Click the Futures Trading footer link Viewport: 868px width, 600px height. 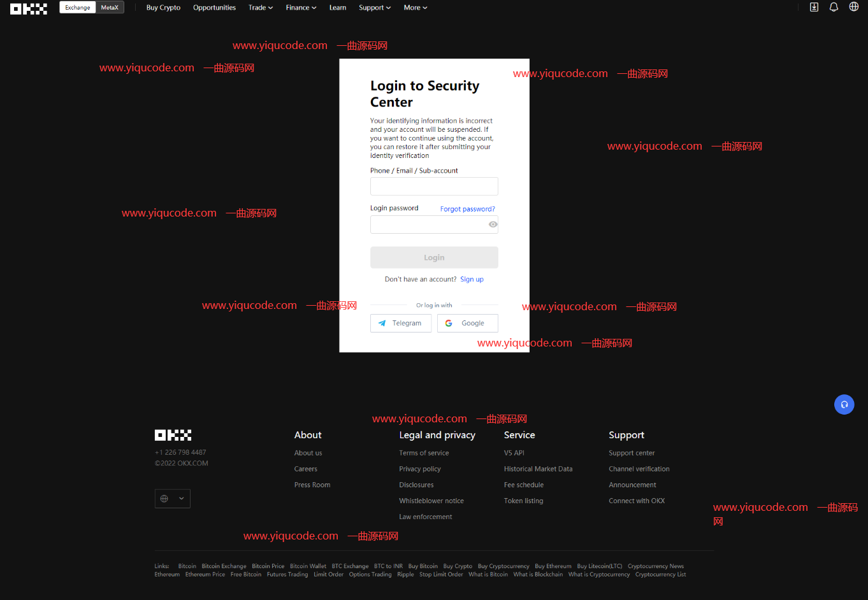pyautogui.click(x=287, y=575)
